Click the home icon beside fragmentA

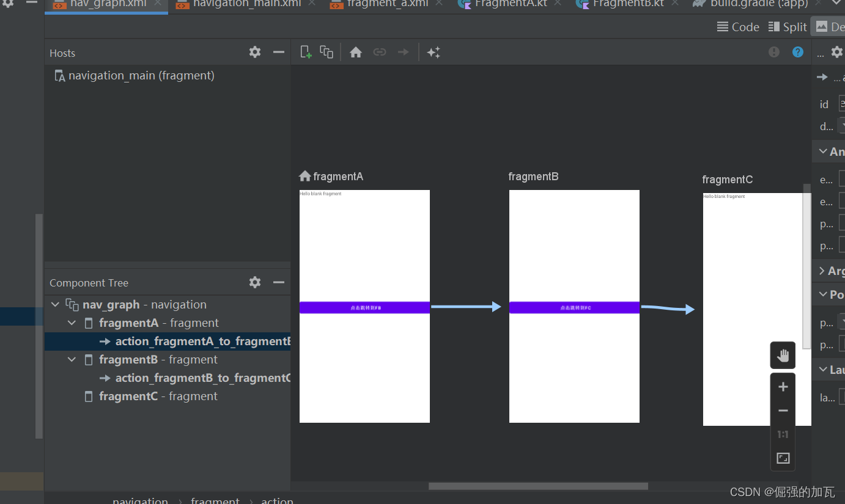[x=304, y=176]
